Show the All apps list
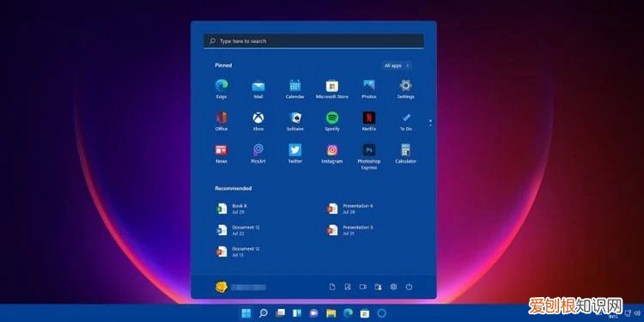 (397, 66)
